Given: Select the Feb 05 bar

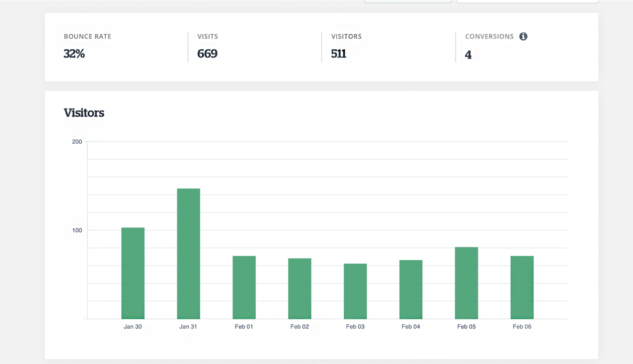Looking at the screenshot, I should pos(466,283).
